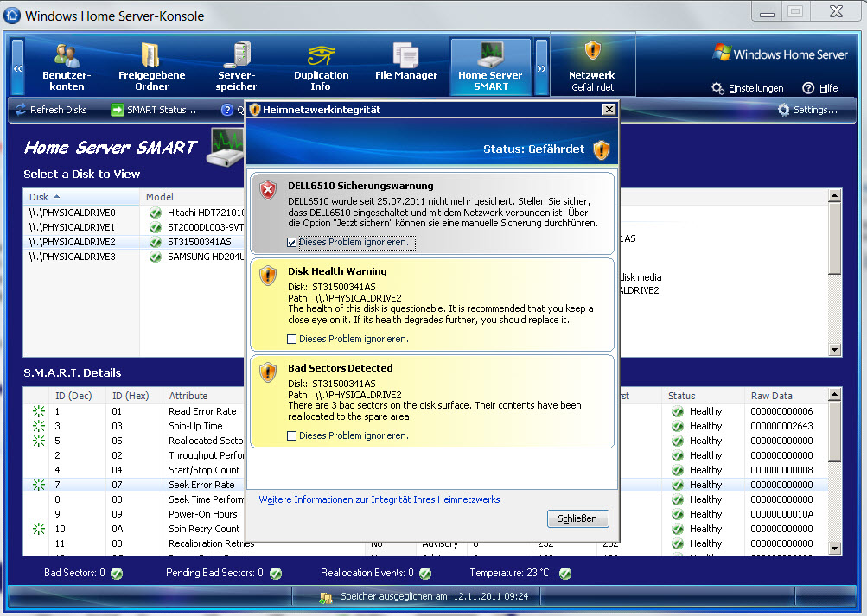Image resolution: width=867 pixels, height=616 pixels.
Task: Click the blue question mark toolbar icon
Action: (x=226, y=110)
